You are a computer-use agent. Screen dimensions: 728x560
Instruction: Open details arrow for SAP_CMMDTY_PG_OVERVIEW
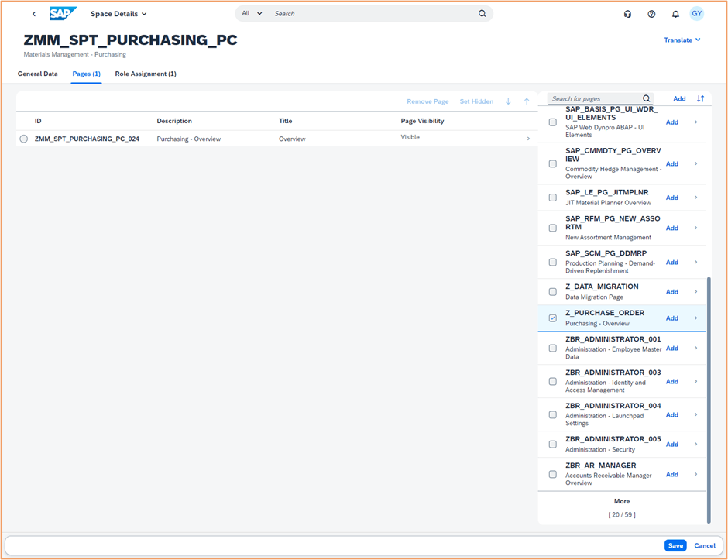point(695,163)
